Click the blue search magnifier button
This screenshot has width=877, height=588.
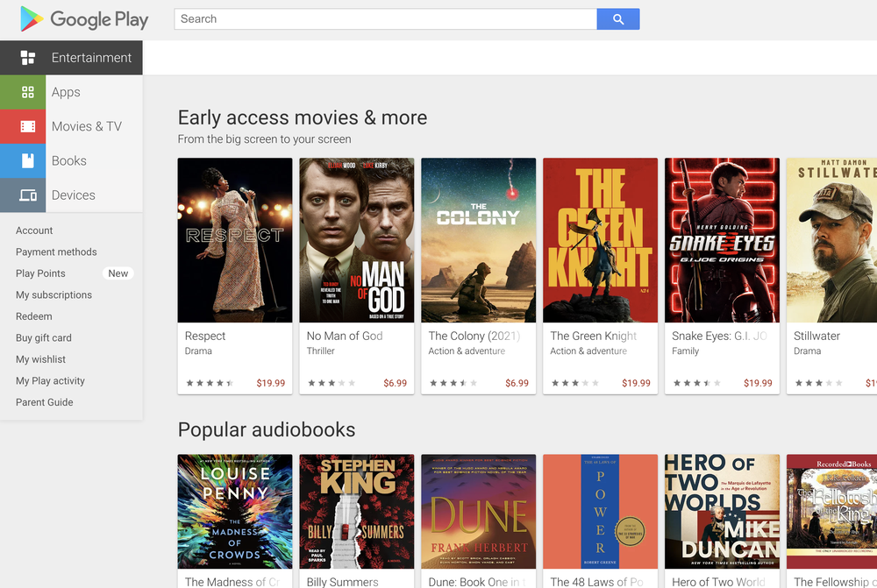(618, 19)
